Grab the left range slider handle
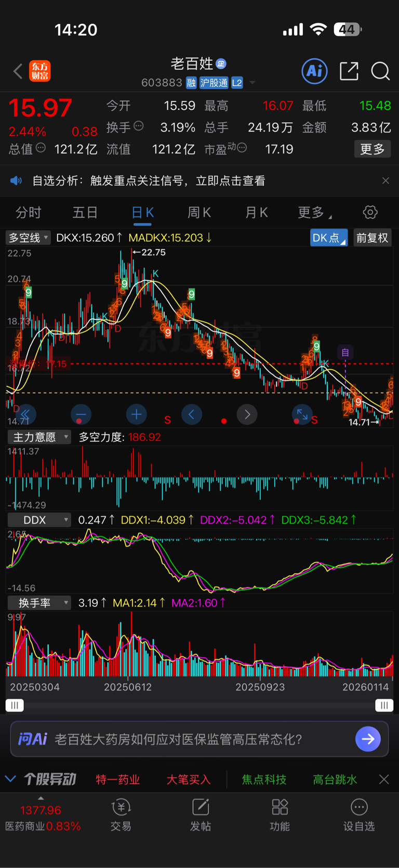The width and height of the screenshot is (399, 868). tap(15, 705)
